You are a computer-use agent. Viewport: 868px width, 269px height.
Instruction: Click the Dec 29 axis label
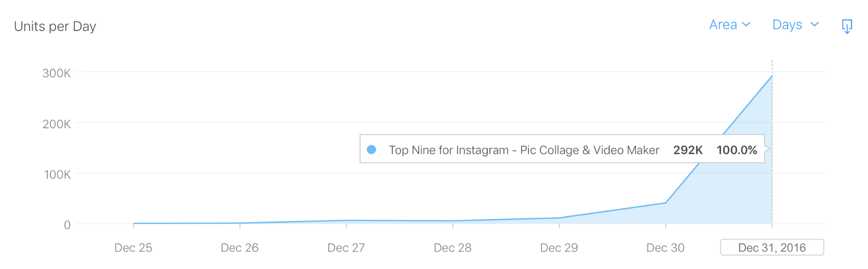tap(559, 248)
